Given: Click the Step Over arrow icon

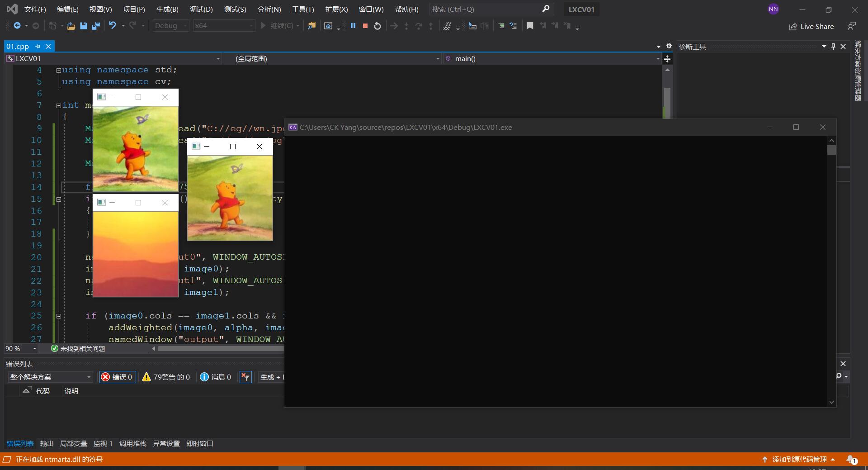Looking at the screenshot, I should click(419, 26).
